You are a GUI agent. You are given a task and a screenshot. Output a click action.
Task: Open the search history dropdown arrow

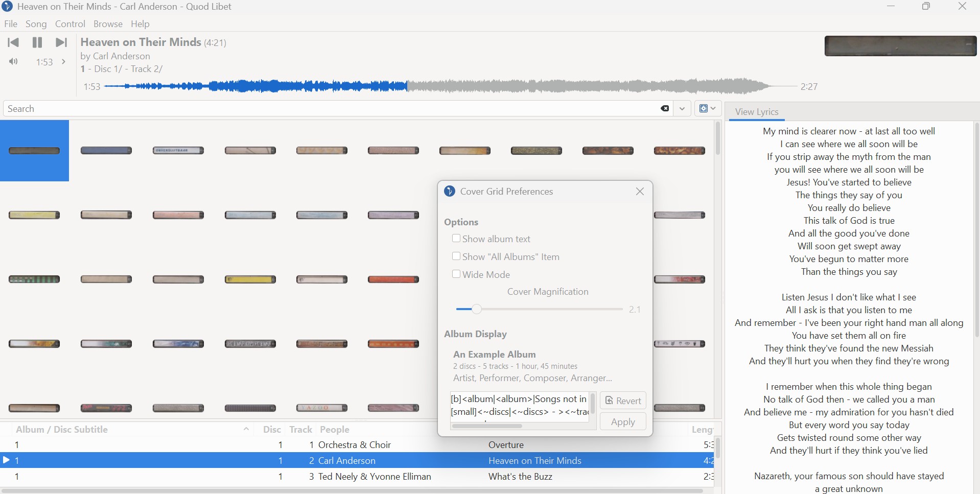click(x=682, y=108)
